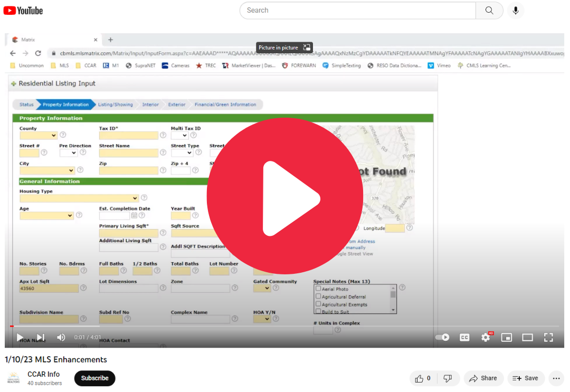This screenshot has width=570, height=392.
Task: Reload the Matrix page
Action: [38, 53]
